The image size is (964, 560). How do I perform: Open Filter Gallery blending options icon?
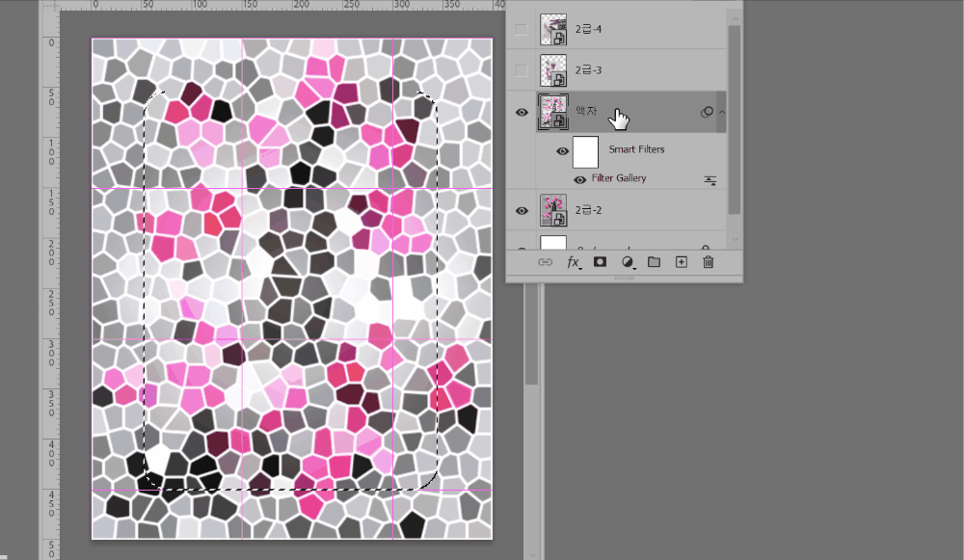click(710, 180)
